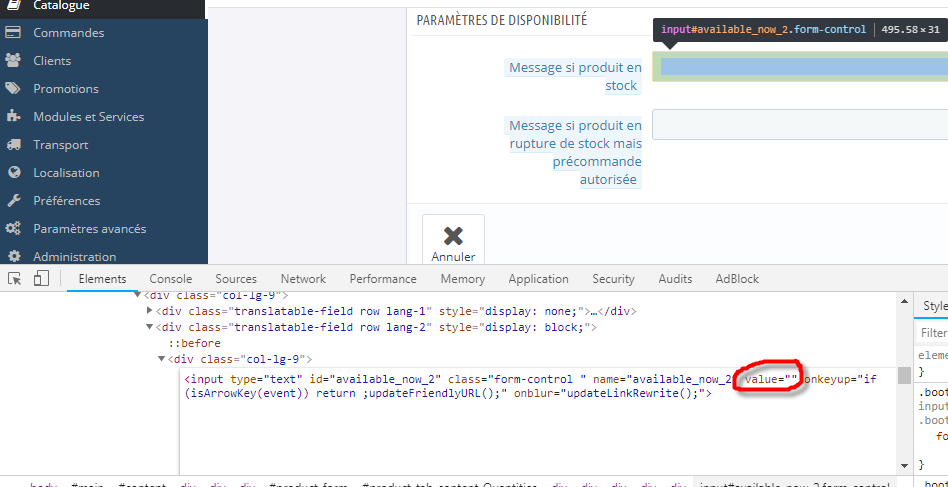The image size is (948, 487).
Task: Switch to the Security tab
Action: [x=613, y=279]
